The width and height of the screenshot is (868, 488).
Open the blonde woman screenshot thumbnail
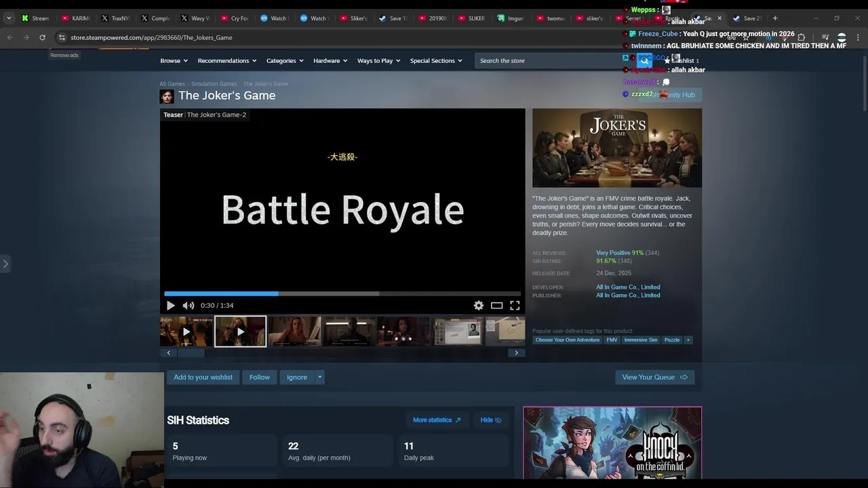(x=294, y=331)
